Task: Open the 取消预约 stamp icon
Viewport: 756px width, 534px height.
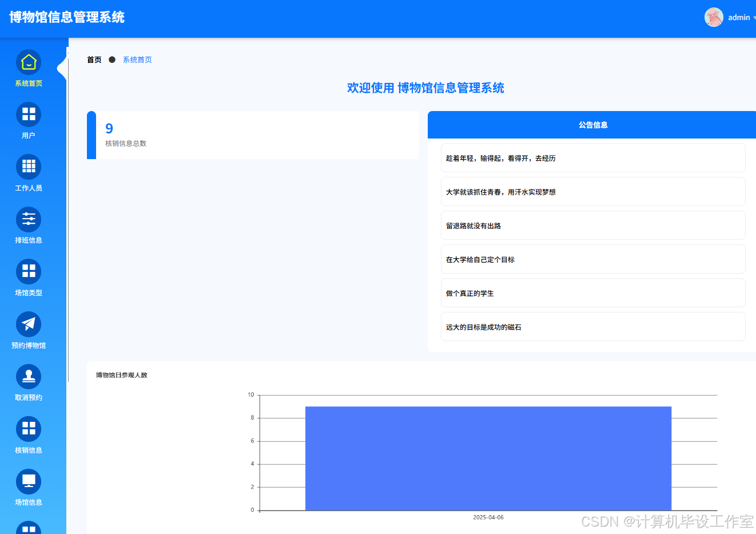Action: 29,377
